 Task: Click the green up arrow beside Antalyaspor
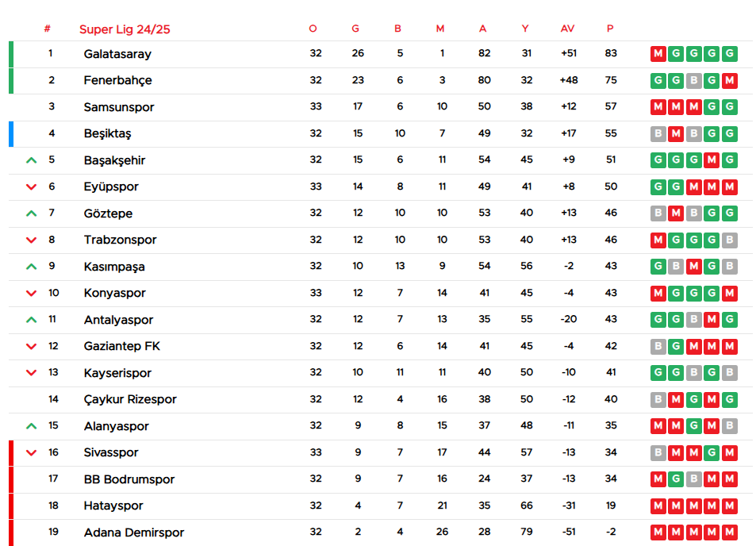31,320
